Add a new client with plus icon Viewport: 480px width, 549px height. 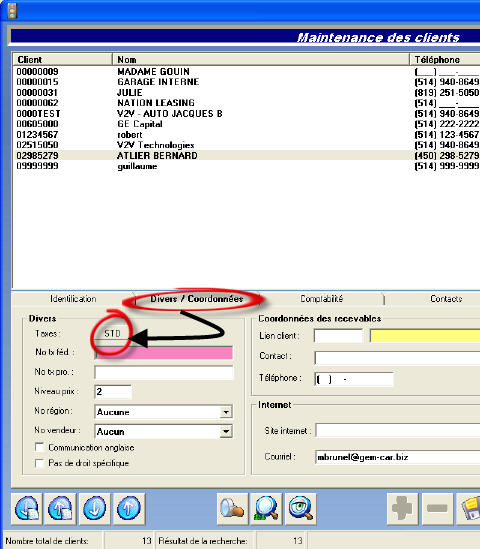tap(402, 508)
